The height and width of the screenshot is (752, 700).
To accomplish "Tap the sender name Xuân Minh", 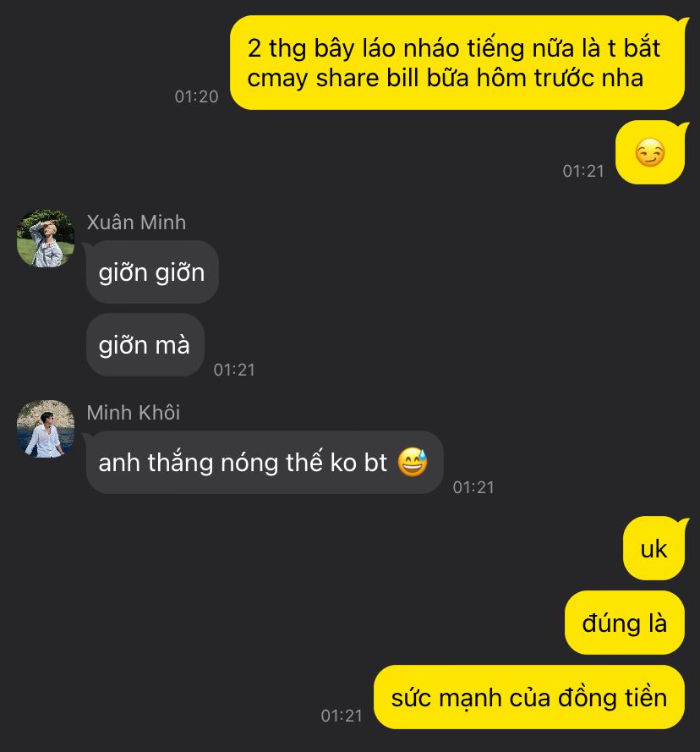I will point(136,222).
